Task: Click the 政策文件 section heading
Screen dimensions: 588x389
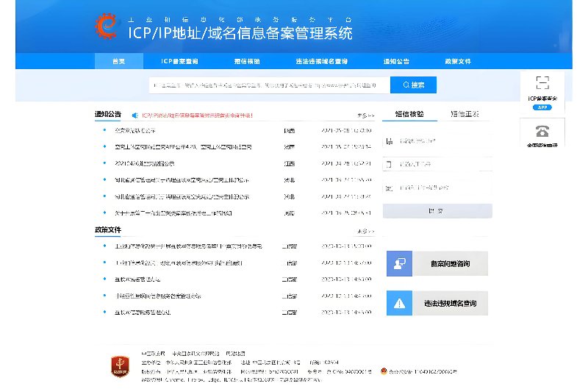Action: coord(108,229)
